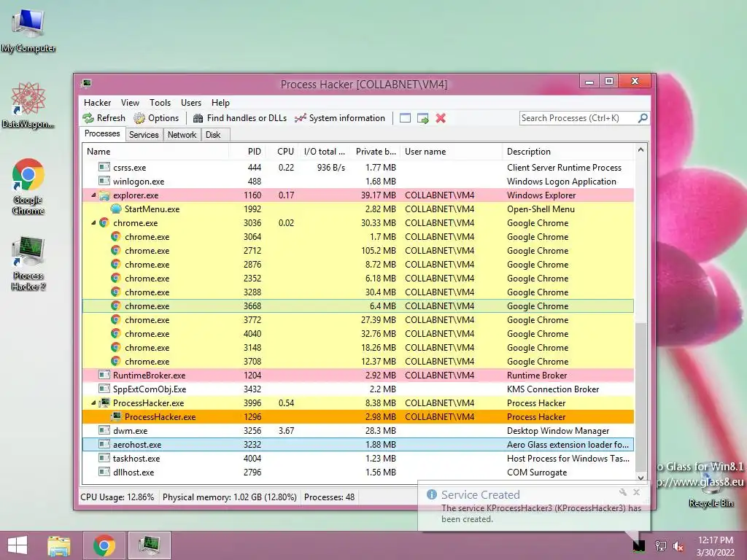This screenshot has width=747, height=560.
Task: Click the dwm.exe process icon
Action: point(104,430)
